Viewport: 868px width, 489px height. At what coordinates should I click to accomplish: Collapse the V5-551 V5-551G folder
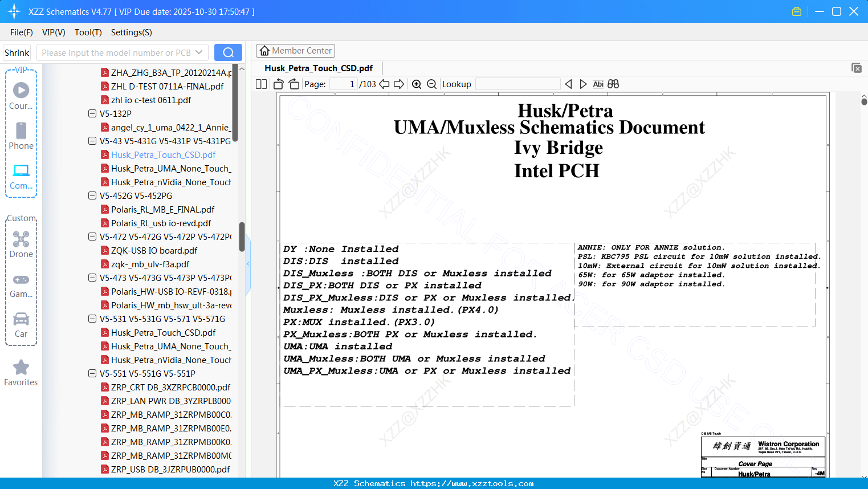(92, 373)
